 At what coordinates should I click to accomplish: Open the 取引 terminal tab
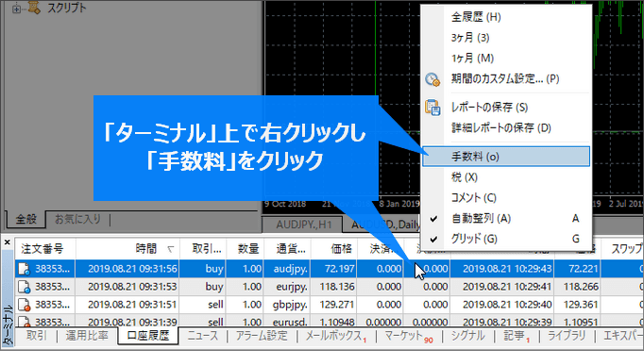click(37, 335)
